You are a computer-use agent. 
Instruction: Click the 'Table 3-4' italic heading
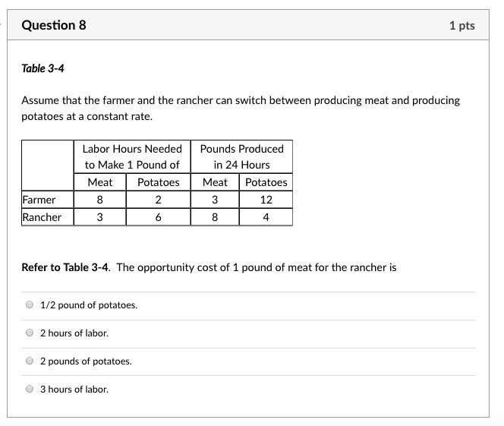click(43, 68)
